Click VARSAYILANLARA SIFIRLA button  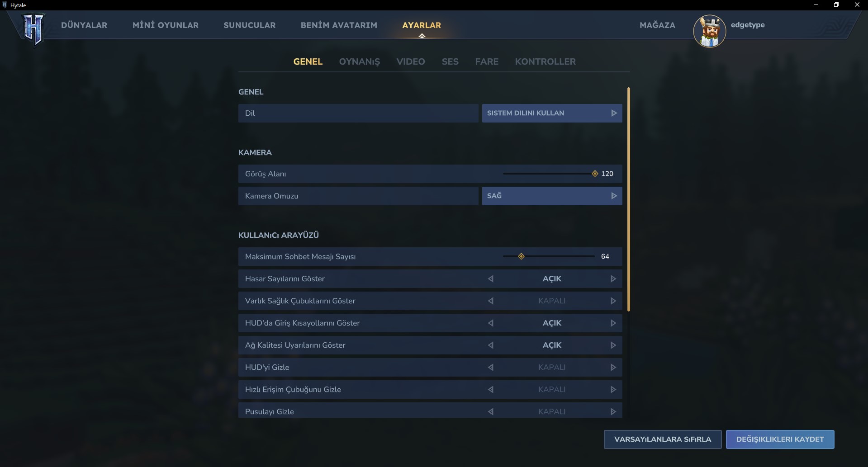tap(662, 439)
